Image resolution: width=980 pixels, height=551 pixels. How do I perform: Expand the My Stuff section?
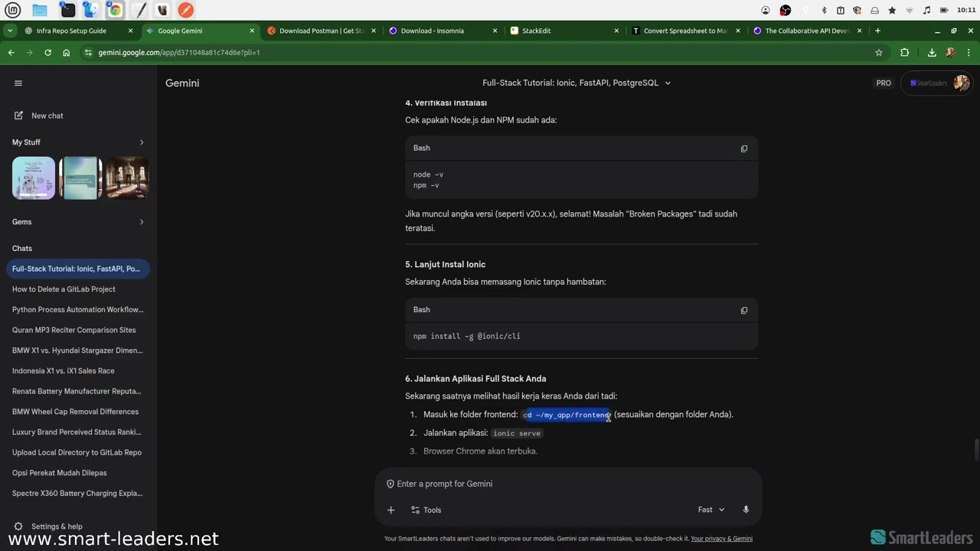[x=142, y=142]
